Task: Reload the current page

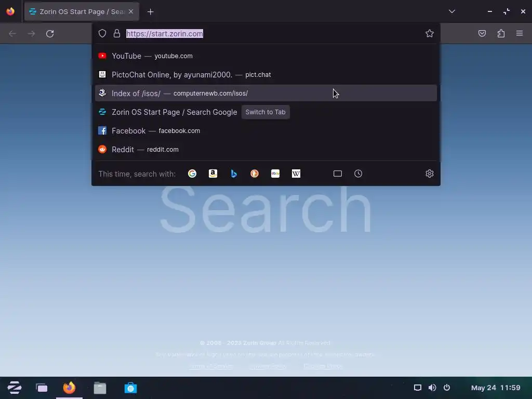Action: pos(50,34)
